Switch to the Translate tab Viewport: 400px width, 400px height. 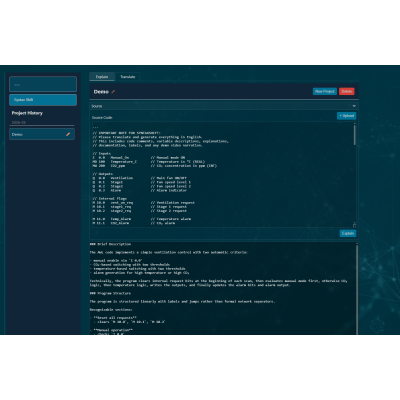127,77
